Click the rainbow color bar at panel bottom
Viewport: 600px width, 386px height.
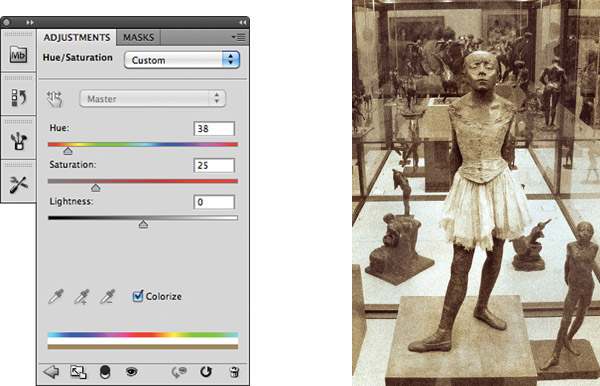[143, 335]
